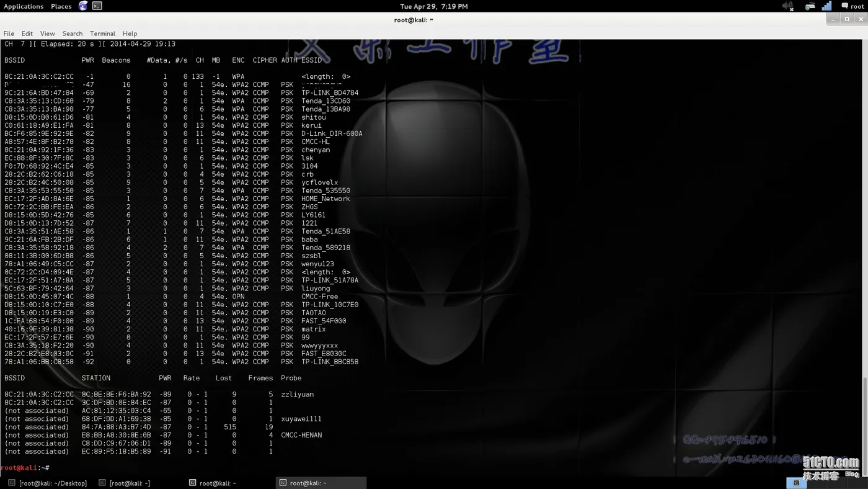Click the STATION column header
The width and height of the screenshot is (868, 489).
96,378
